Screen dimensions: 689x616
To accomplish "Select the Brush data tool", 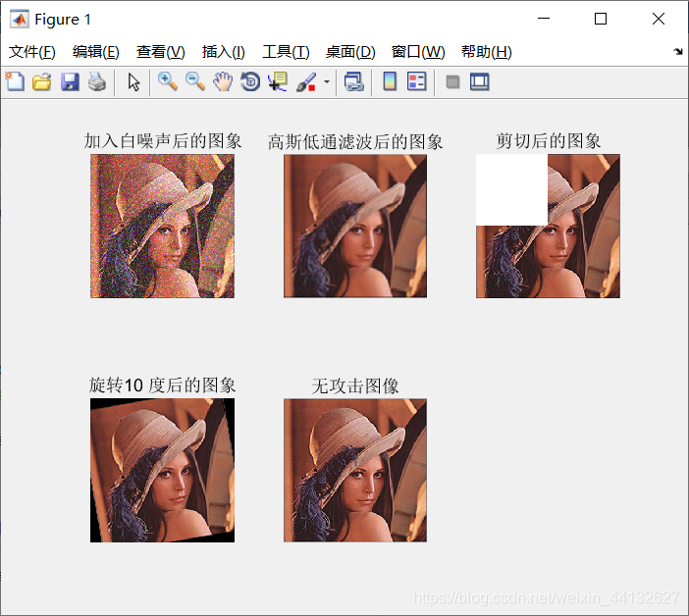I will [306, 81].
